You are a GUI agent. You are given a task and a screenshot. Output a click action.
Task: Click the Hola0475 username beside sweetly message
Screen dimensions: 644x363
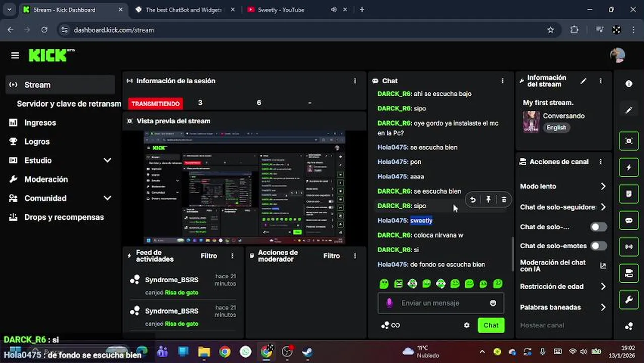click(393, 220)
